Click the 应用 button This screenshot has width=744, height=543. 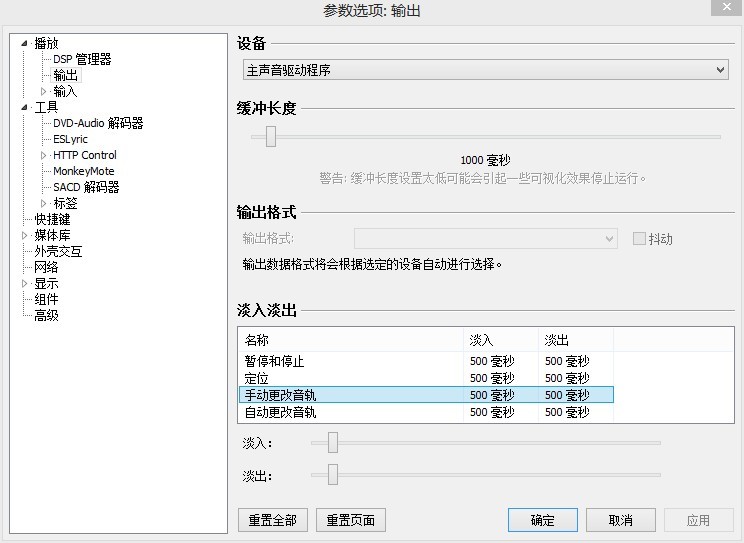[698, 520]
